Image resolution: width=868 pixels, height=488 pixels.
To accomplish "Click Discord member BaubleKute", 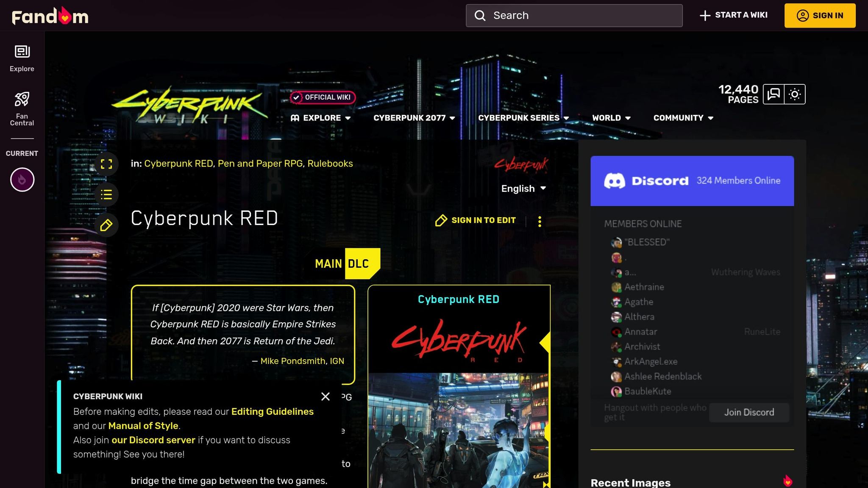I will tap(648, 391).
